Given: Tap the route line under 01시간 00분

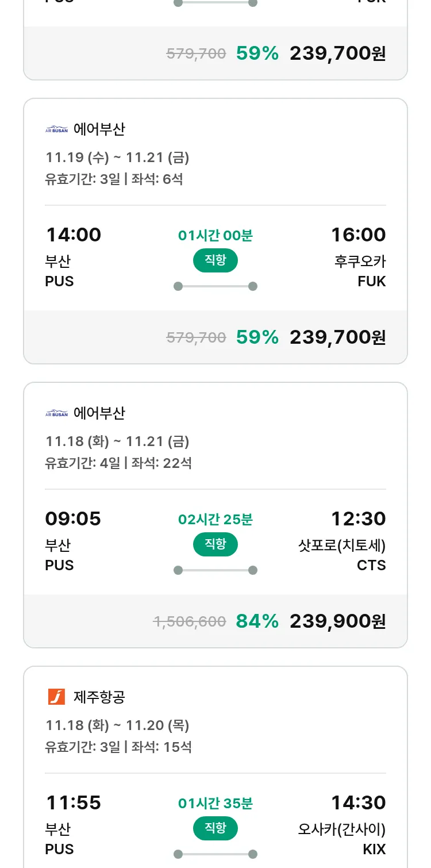Looking at the screenshot, I should pos(215,286).
